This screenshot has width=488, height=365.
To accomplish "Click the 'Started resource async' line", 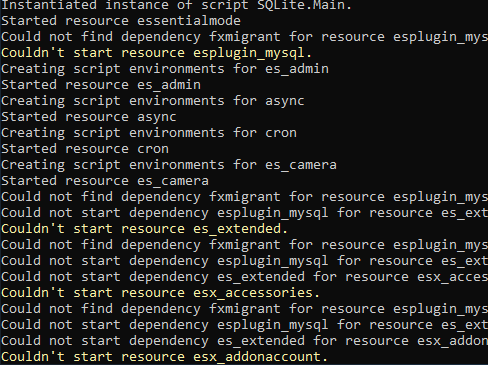I will tap(89, 117).
